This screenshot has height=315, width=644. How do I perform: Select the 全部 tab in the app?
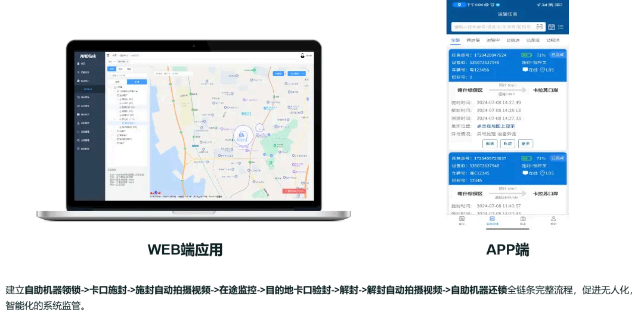pyautogui.click(x=456, y=40)
